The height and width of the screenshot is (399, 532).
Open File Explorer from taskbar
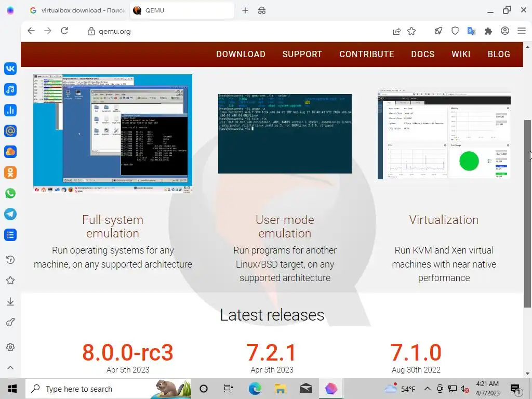(x=280, y=389)
